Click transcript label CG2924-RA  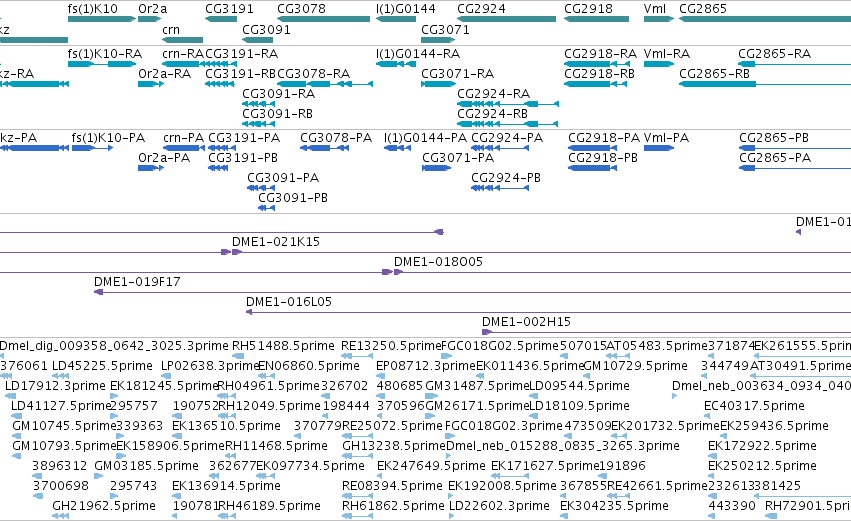coord(493,94)
